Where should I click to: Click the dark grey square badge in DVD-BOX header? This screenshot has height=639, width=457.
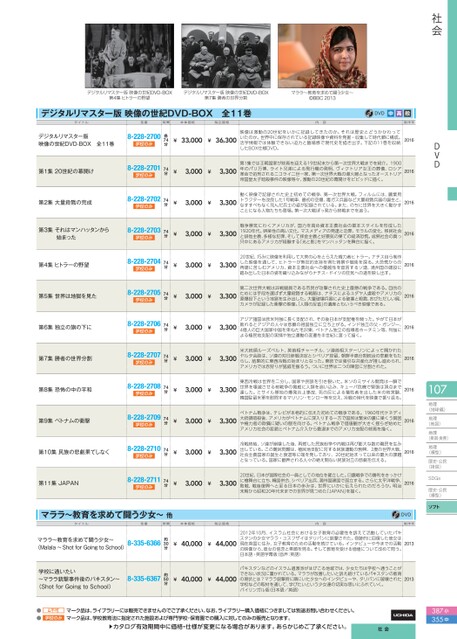[407, 113]
